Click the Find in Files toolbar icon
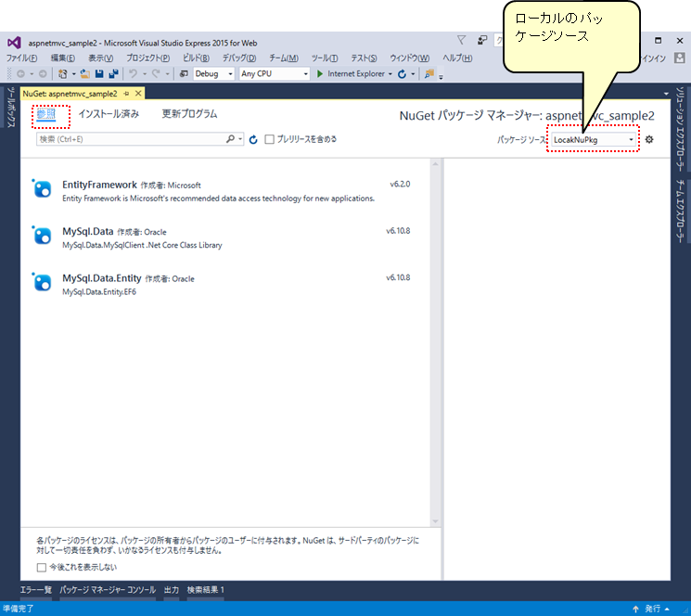 pyautogui.click(x=429, y=74)
